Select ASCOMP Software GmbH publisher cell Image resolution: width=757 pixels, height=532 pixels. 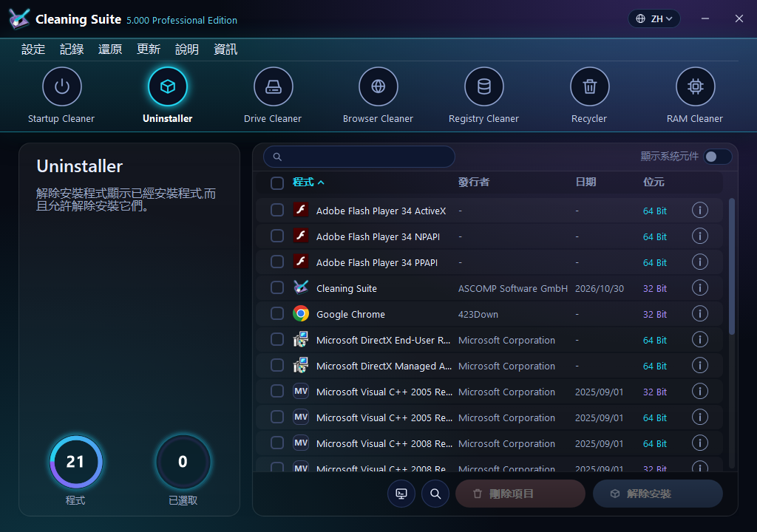[x=513, y=289]
